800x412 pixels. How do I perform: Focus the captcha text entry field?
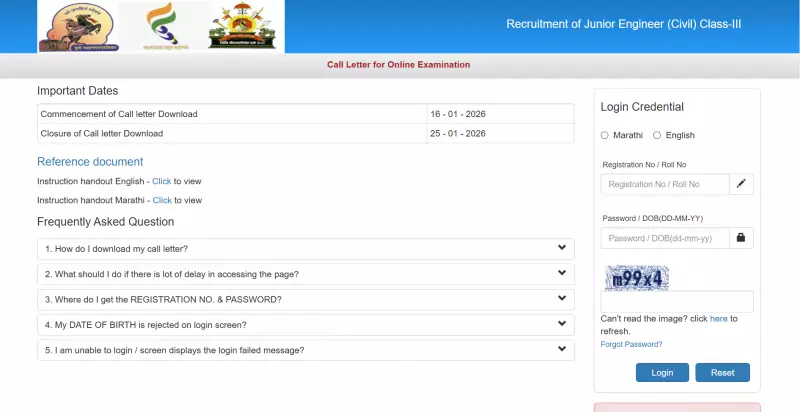pyautogui.click(x=677, y=301)
